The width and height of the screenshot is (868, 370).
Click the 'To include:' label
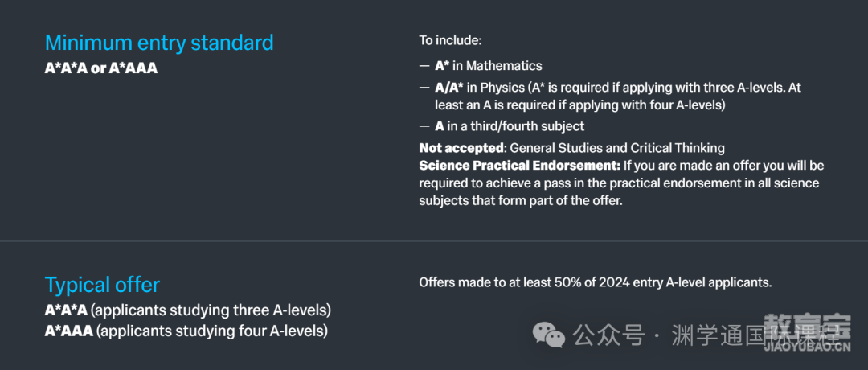pyautogui.click(x=451, y=40)
